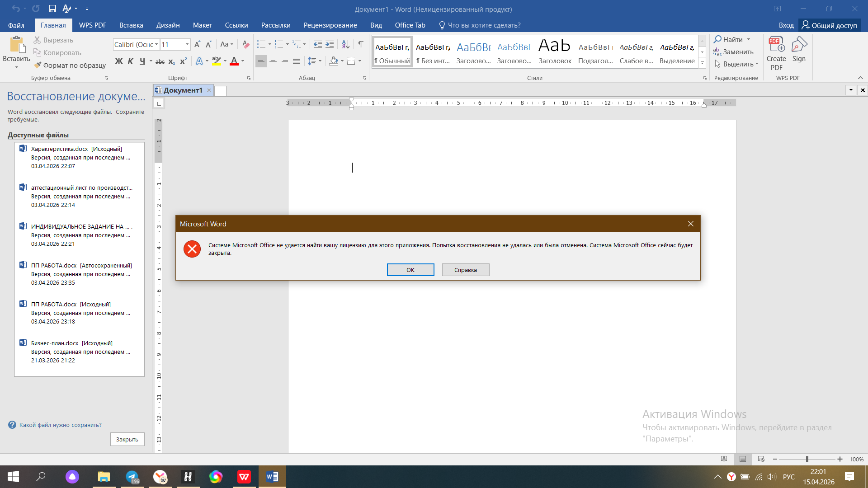The height and width of the screenshot is (488, 868).
Task: Adjust zoom slider in status bar
Action: tap(807, 459)
